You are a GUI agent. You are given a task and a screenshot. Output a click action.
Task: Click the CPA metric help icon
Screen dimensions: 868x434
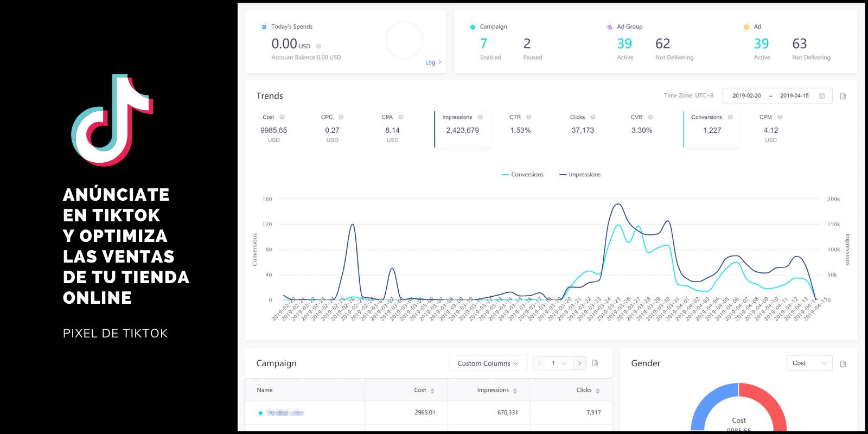pyautogui.click(x=400, y=117)
